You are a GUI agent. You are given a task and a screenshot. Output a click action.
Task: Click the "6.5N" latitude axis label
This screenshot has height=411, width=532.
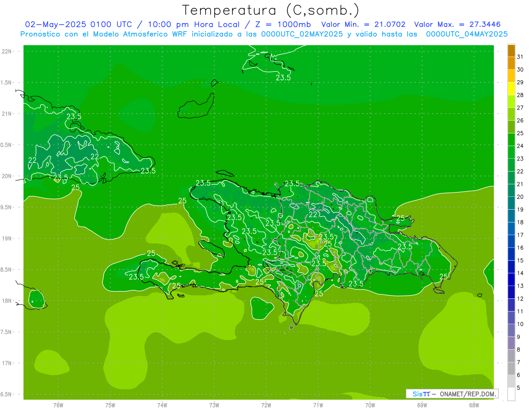[x=5, y=394]
